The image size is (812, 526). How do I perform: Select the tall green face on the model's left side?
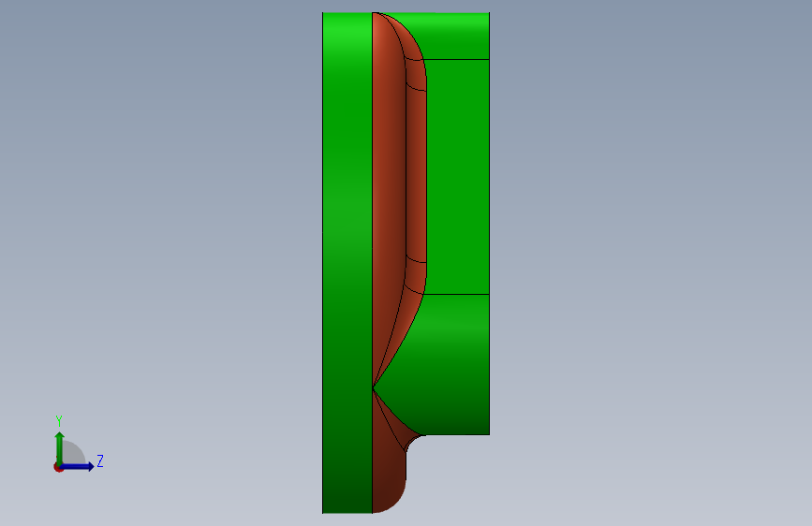click(347, 262)
